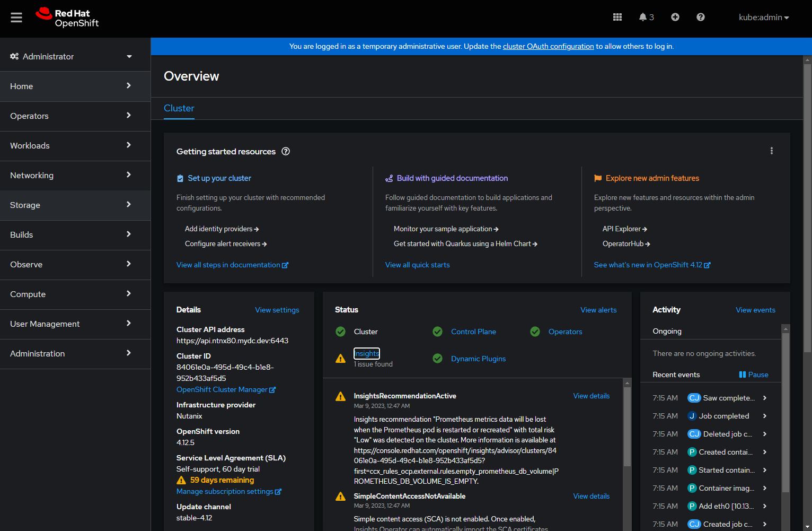The height and width of the screenshot is (531, 812).
Task: Open OpenShift Cluster Manager link
Action: pyautogui.click(x=226, y=390)
